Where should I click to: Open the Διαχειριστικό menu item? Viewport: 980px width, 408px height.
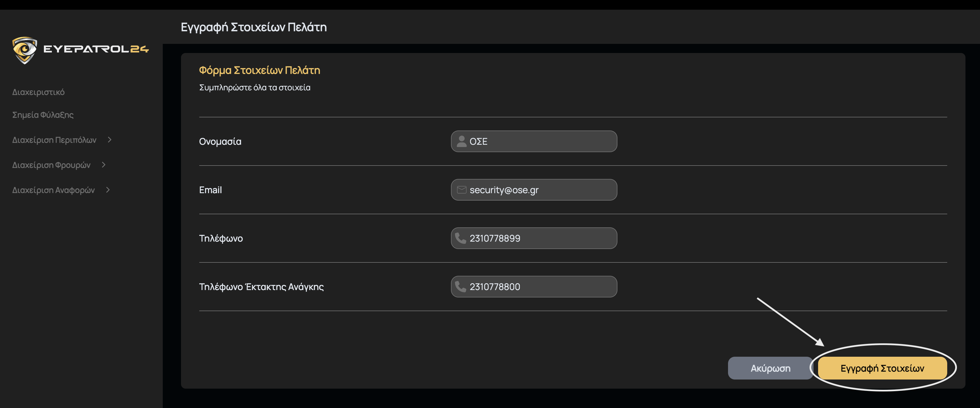click(x=38, y=92)
